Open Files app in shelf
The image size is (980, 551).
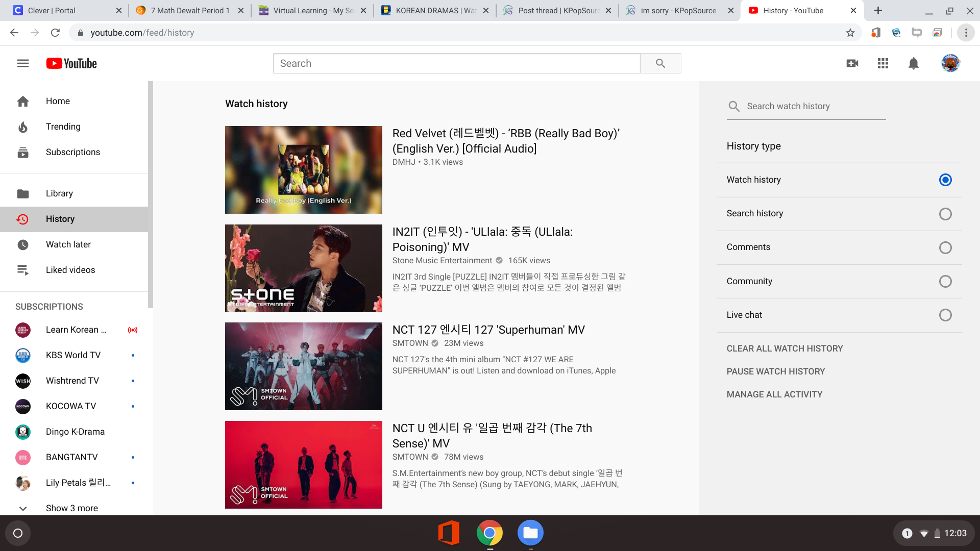click(x=530, y=533)
